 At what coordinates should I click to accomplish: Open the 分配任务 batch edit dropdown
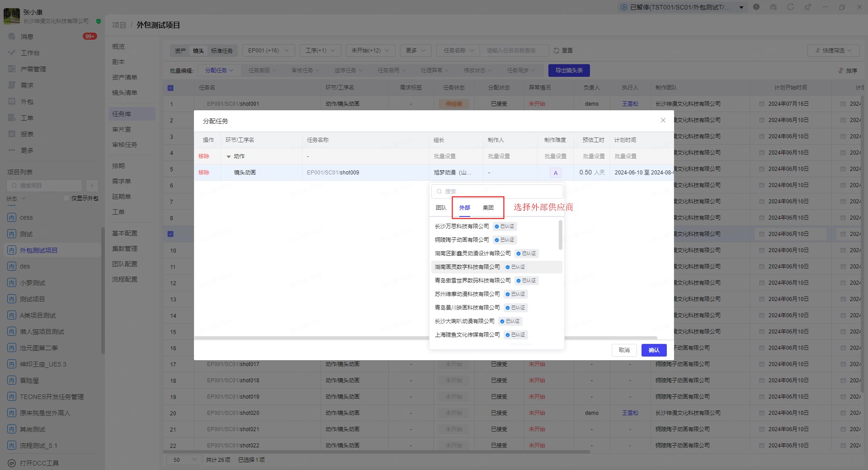[219, 70]
